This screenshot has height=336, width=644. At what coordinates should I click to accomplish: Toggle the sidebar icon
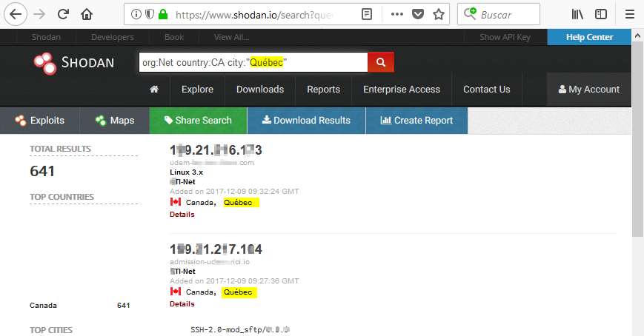click(601, 14)
